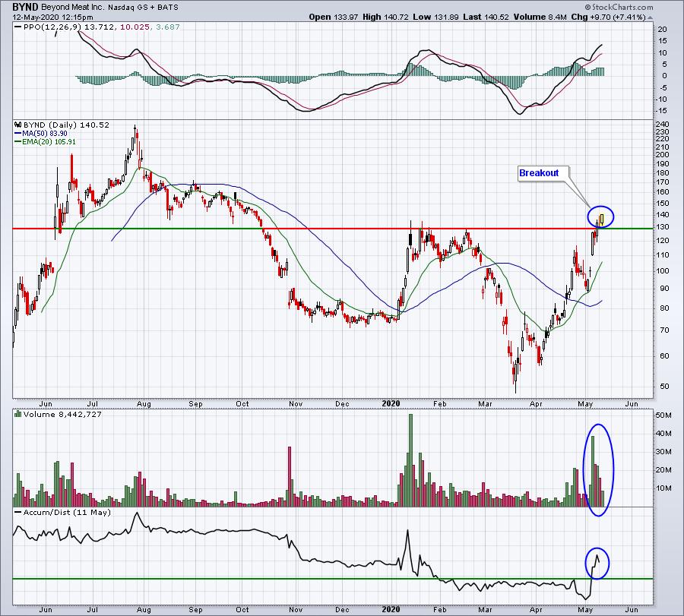Viewport: 684px width, 616px height.
Task: Click the blue ellipse around recent volume bars
Action: point(599,470)
